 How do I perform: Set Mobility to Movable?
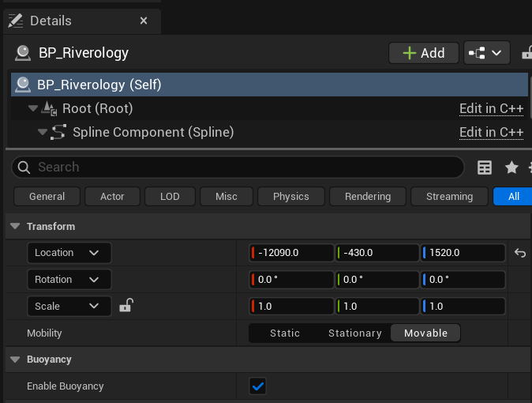click(425, 333)
